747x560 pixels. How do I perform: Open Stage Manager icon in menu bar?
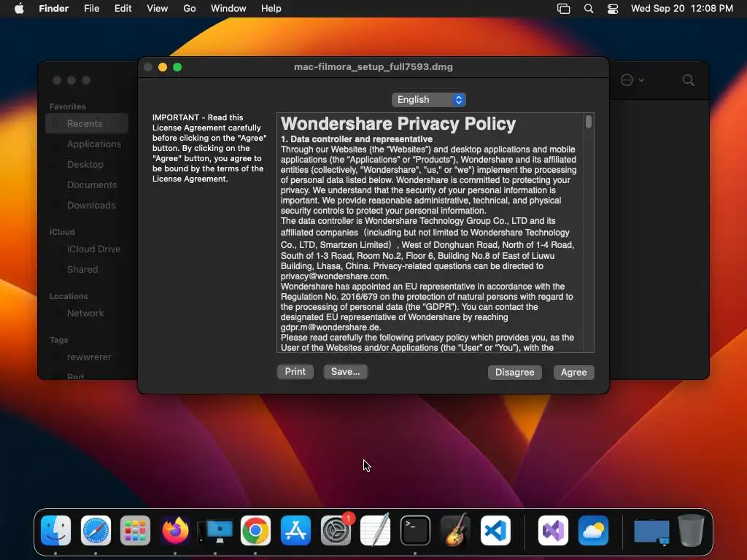coord(564,9)
